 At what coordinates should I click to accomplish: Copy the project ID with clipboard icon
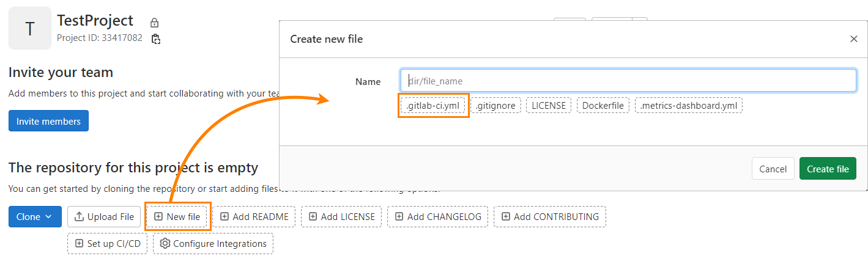click(156, 38)
